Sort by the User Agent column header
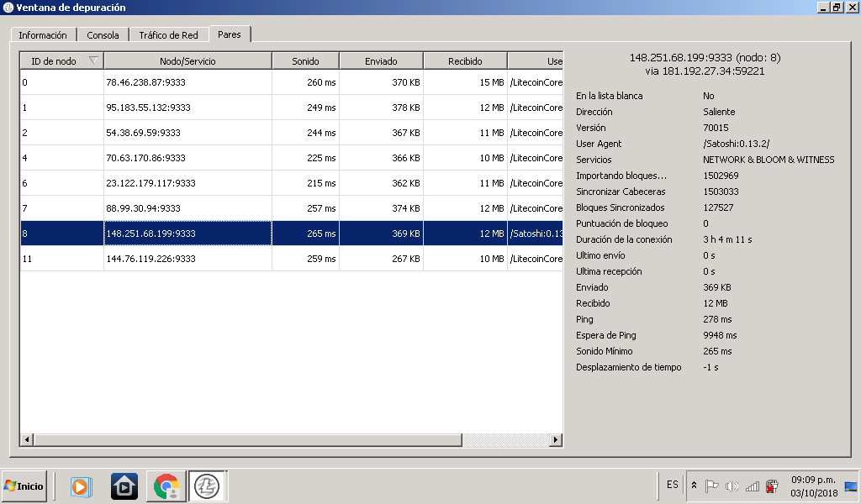Image resolution: width=861 pixels, height=504 pixels. [x=536, y=60]
